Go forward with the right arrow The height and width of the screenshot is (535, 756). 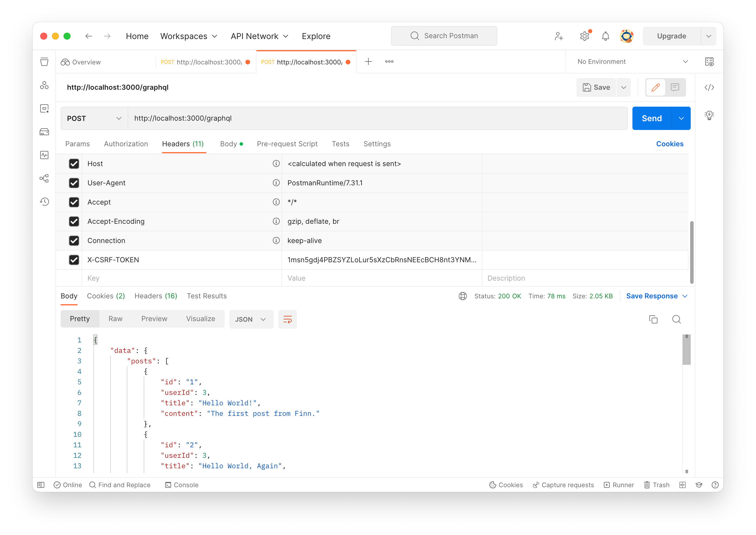click(x=107, y=36)
